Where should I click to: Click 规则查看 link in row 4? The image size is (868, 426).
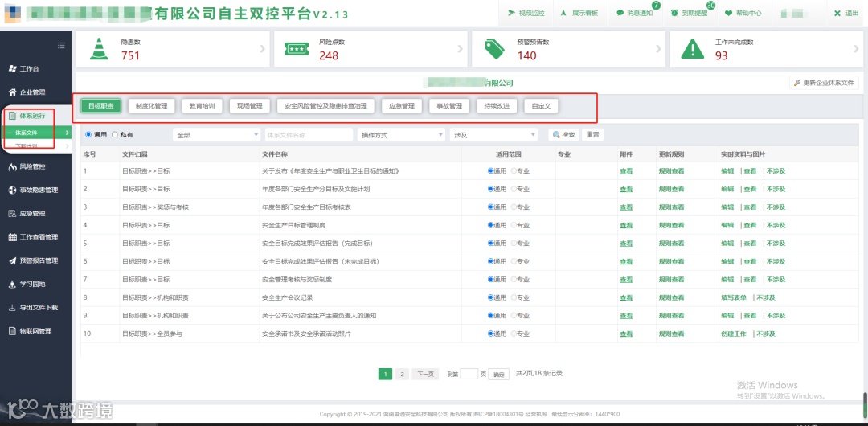pos(671,226)
